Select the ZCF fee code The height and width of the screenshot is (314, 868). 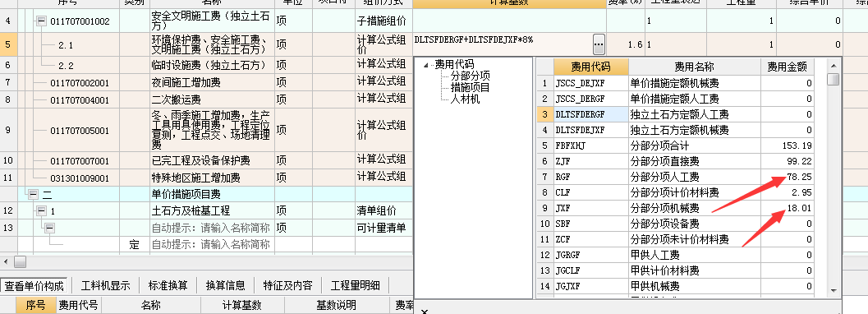click(590, 239)
